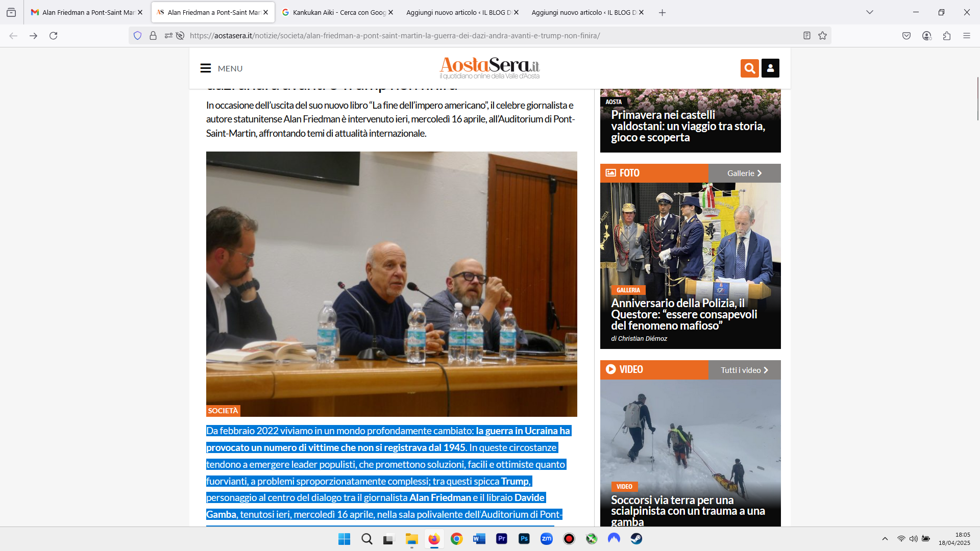Close the Gmail Alan Friedman tab

(x=140, y=12)
